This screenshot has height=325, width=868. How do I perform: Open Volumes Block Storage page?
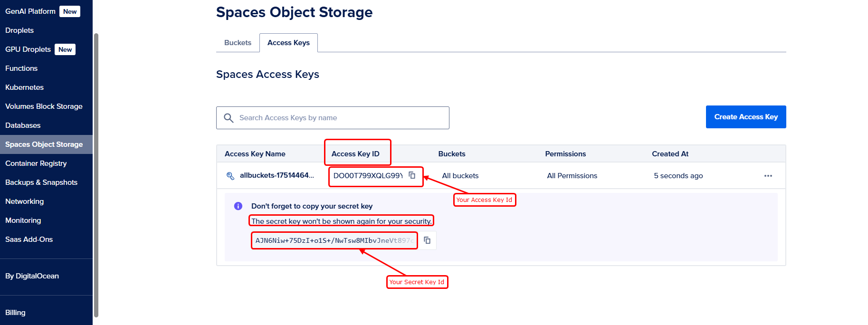tap(44, 106)
